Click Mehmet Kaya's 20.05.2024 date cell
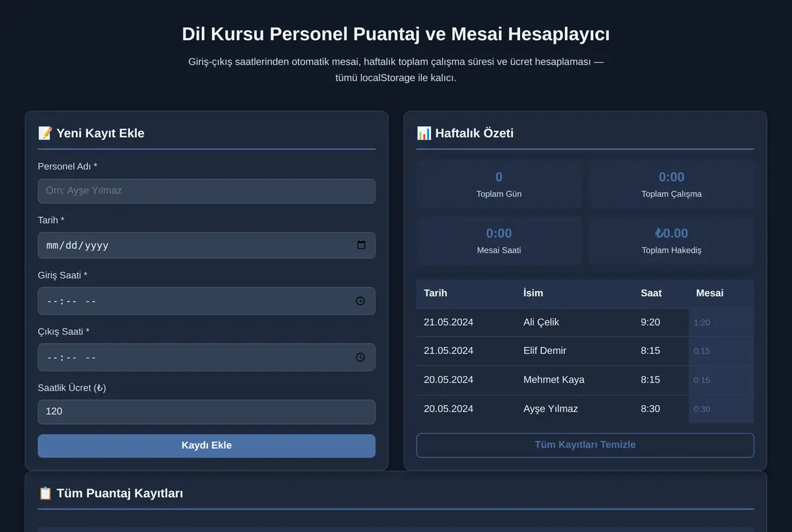 (x=466, y=380)
